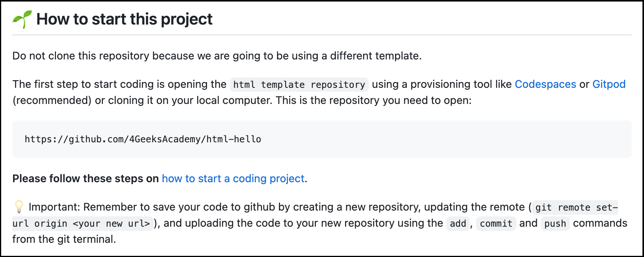The height and width of the screenshot is (257, 644).
Task: Open the Codespaces link
Action: point(545,84)
